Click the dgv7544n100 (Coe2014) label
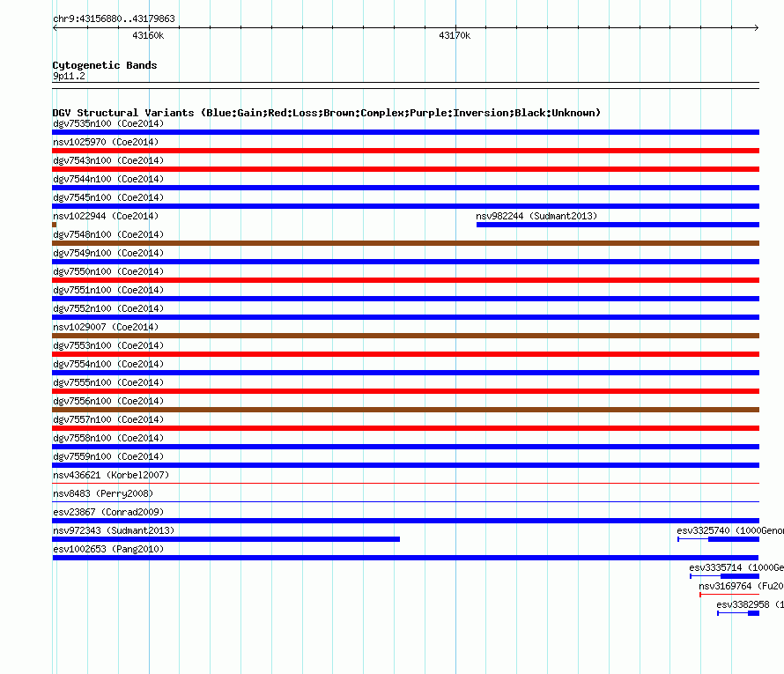The height and width of the screenshot is (674, 784). (x=108, y=179)
